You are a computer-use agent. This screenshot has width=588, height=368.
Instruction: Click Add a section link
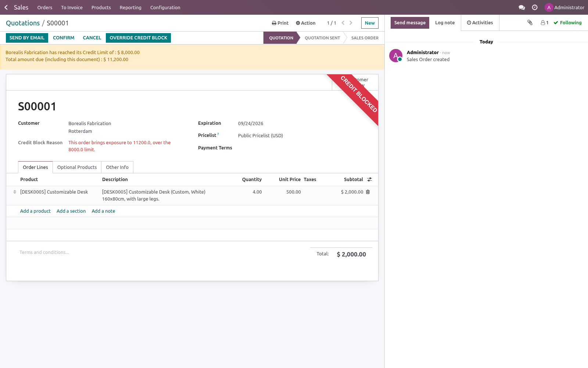click(x=71, y=211)
